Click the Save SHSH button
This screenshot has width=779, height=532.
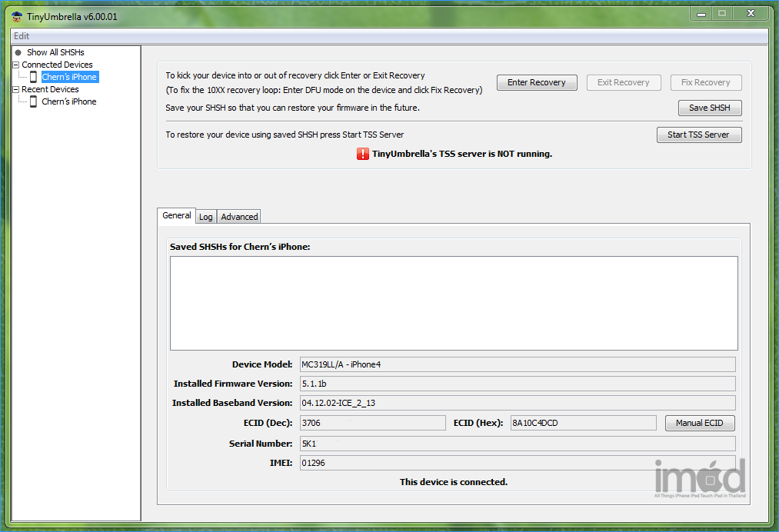[x=710, y=108]
